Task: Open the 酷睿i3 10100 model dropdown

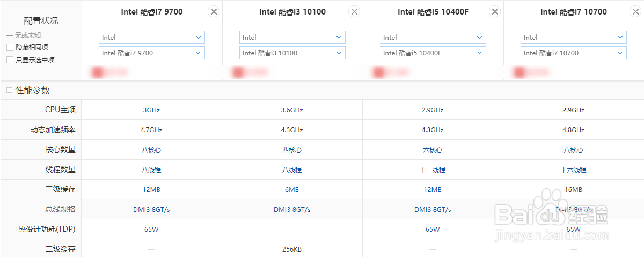Action: 292,53
